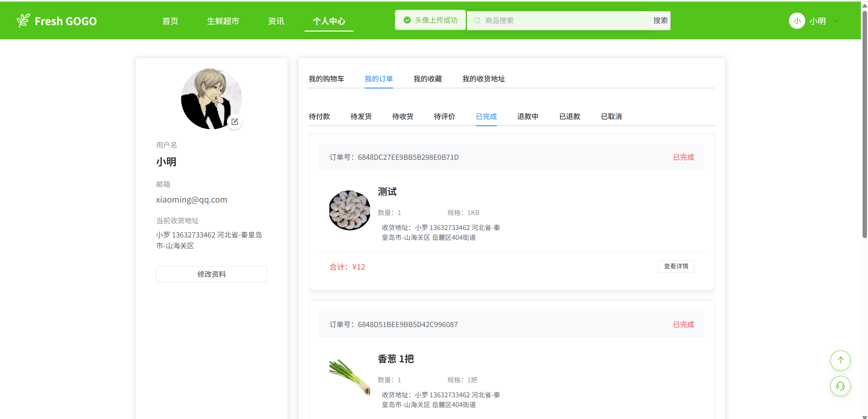The height and width of the screenshot is (419, 868).
Task: Click the scroll-to-top arrow button
Action: pos(840,360)
